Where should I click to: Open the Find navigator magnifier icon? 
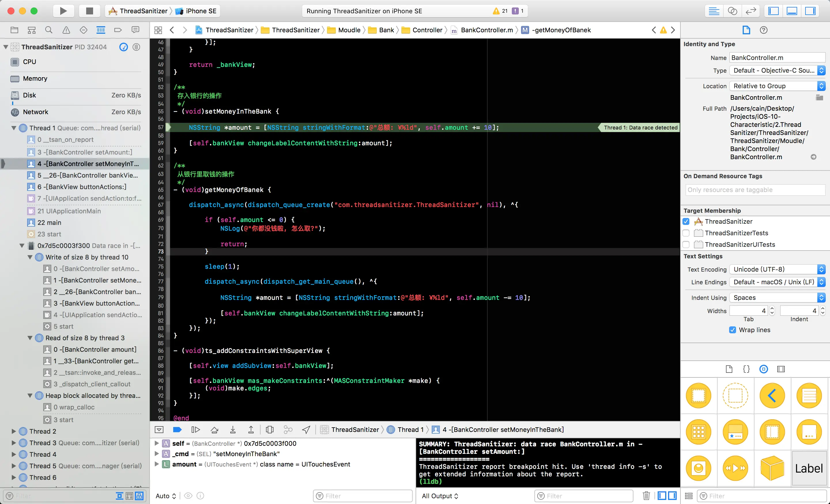(49, 30)
